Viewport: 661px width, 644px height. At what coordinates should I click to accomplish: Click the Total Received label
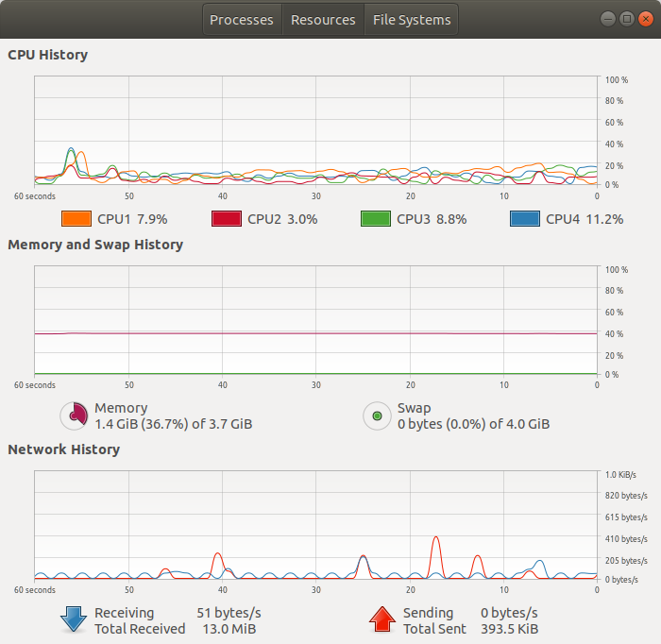(140, 629)
